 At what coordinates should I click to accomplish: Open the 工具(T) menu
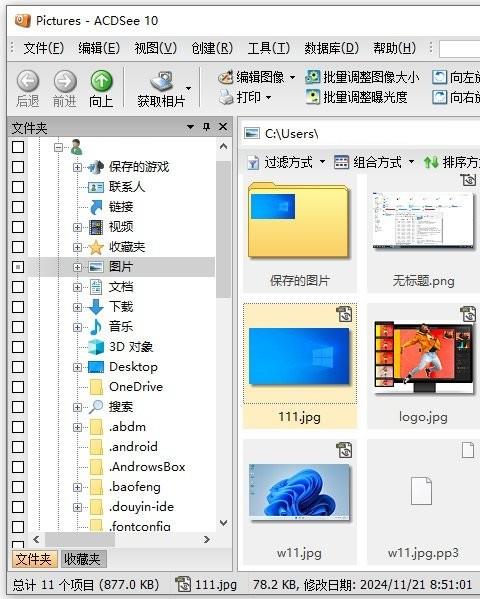click(x=269, y=48)
